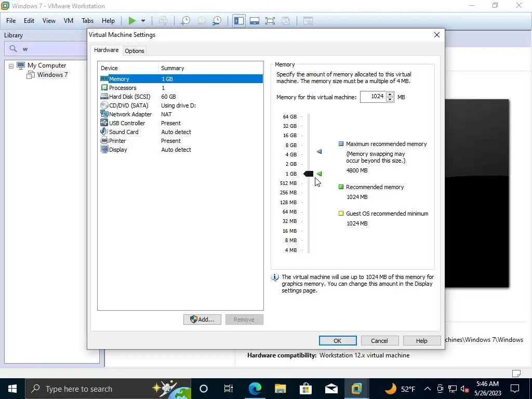This screenshot has width=532, height=399.
Task: Open the Snapshot Manager toolbar icon
Action: 217,21
